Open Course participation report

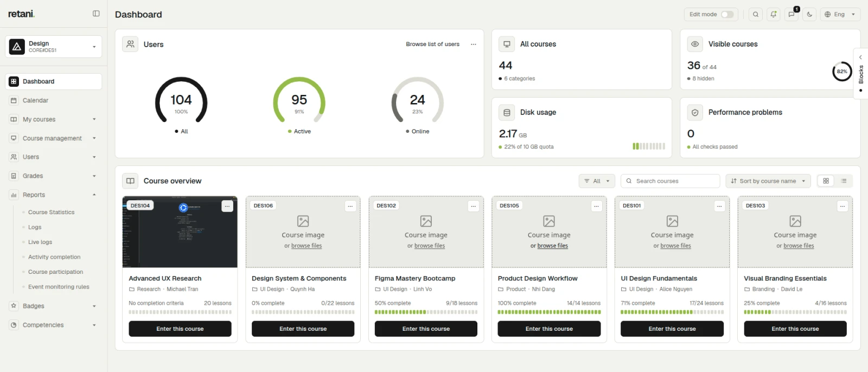coord(55,272)
